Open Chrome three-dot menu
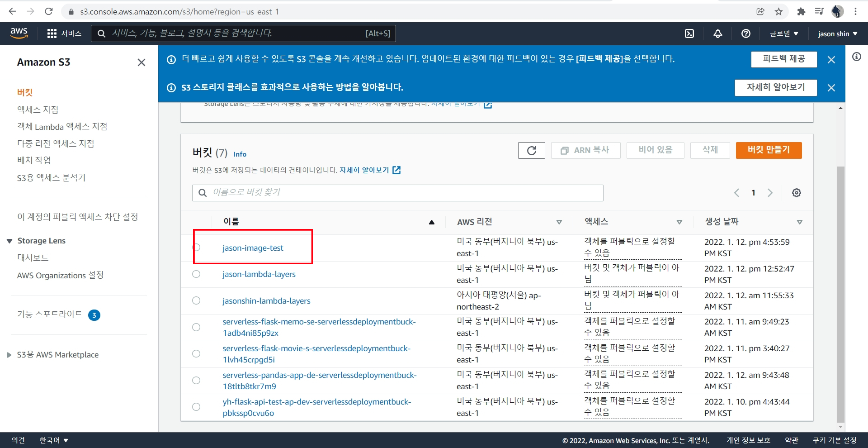This screenshot has width=868, height=448. tap(855, 12)
